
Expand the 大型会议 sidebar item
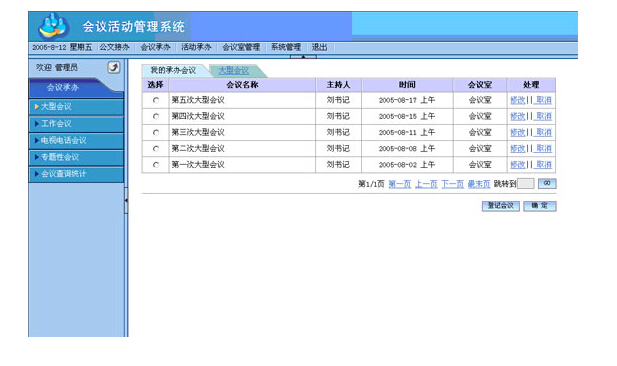[76, 107]
